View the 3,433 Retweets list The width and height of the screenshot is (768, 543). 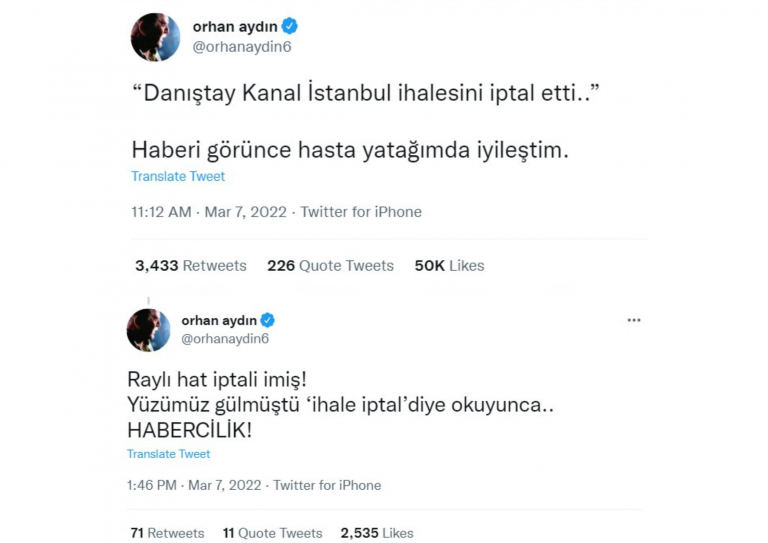(191, 265)
